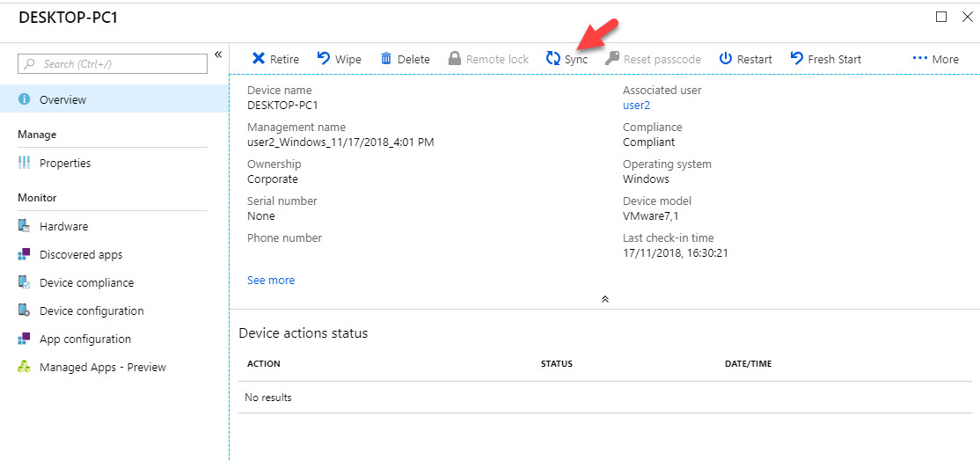Screen dimensions: 980x460
Task: Click the Sync device icon
Action: click(x=553, y=59)
